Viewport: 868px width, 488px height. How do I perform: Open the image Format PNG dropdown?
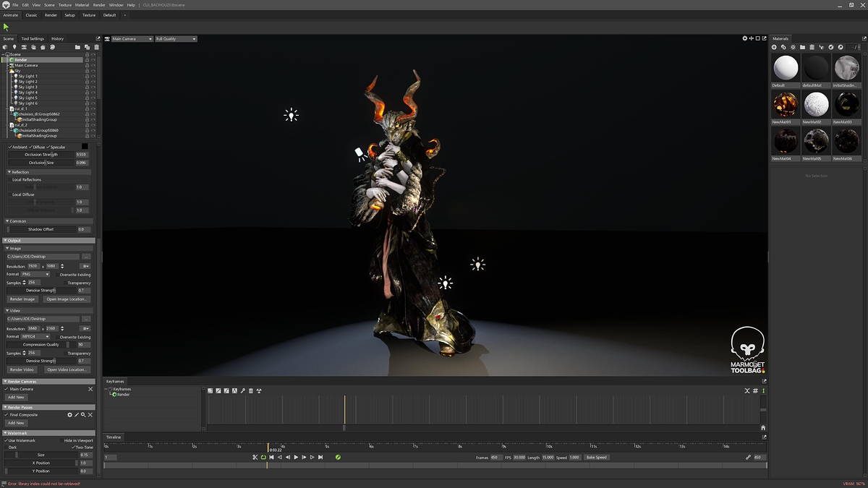[x=36, y=274]
